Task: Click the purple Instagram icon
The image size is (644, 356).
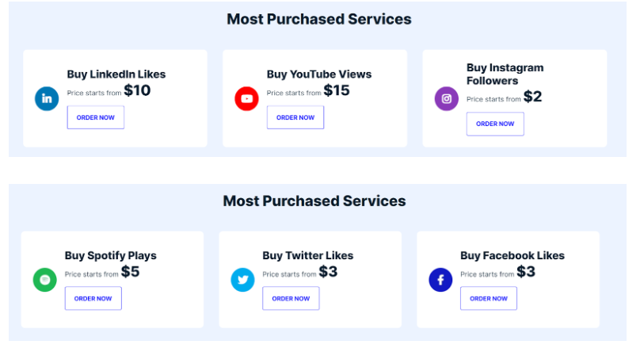Action: coord(447,98)
